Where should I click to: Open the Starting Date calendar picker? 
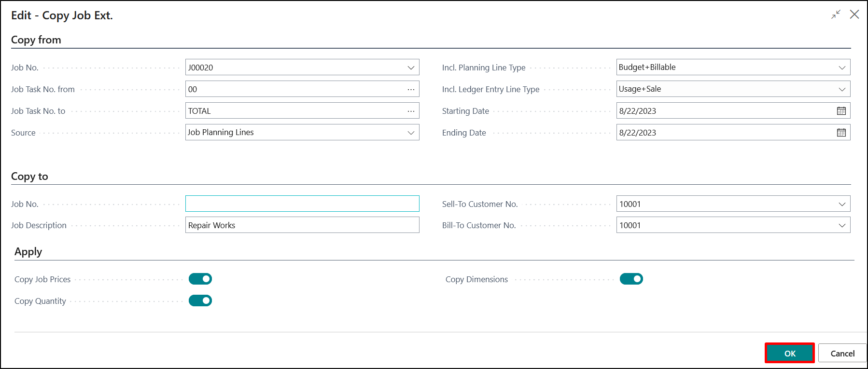(x=841, y=111)
